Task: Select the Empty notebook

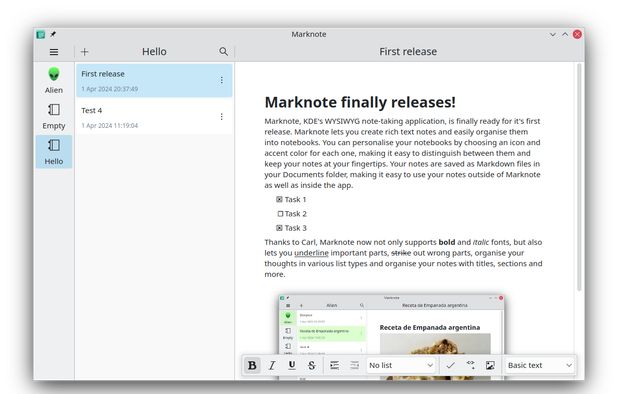Action: click(54, 117)
